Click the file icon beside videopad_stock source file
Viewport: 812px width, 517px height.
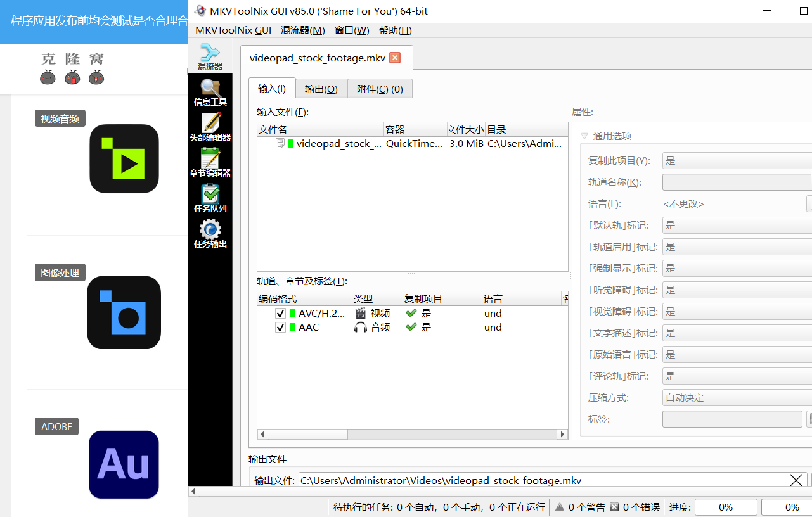(x=280, y=144)
